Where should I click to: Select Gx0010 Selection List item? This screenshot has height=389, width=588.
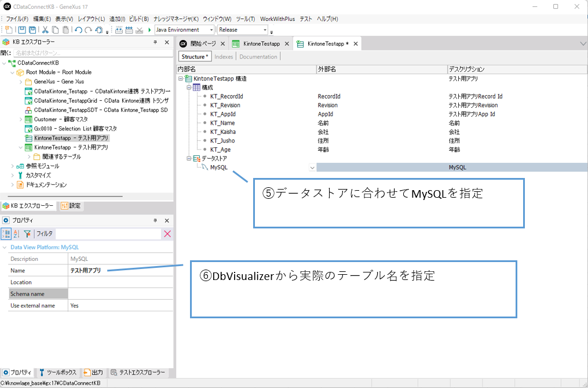(75, 129)
